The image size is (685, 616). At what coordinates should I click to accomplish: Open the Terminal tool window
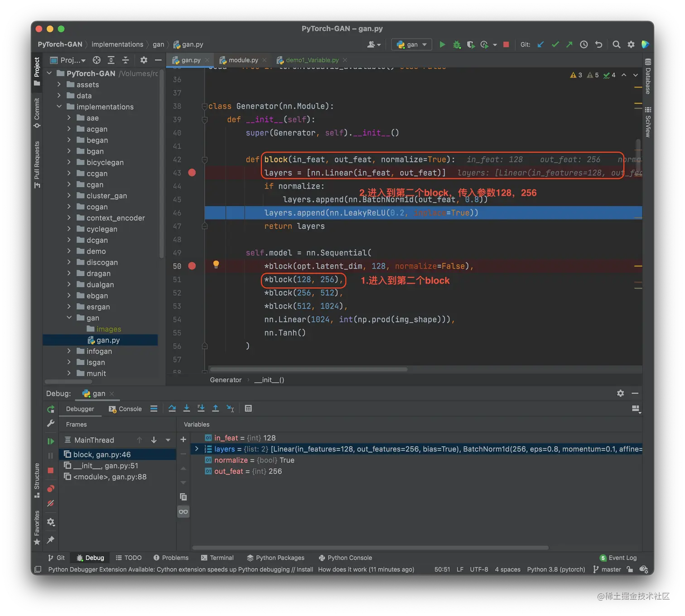tap(217, 558)
